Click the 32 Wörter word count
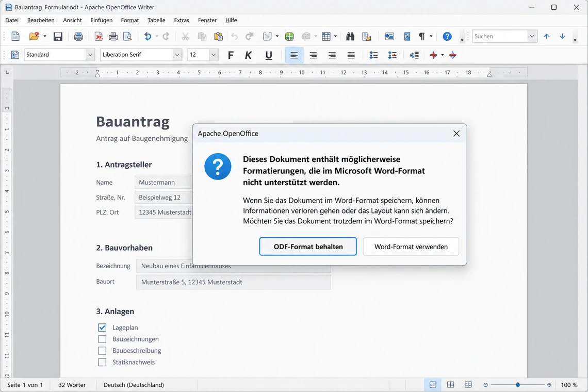 tap(72, 385)
